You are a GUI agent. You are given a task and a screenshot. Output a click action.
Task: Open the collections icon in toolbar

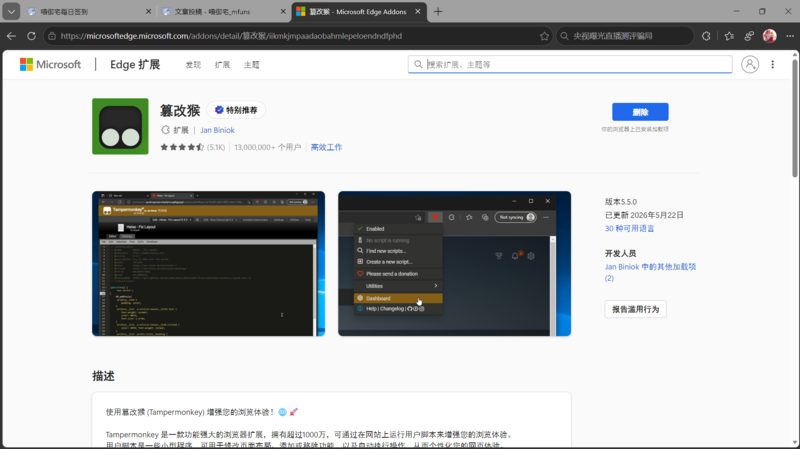pyautogui.click(x=749, y=36)
